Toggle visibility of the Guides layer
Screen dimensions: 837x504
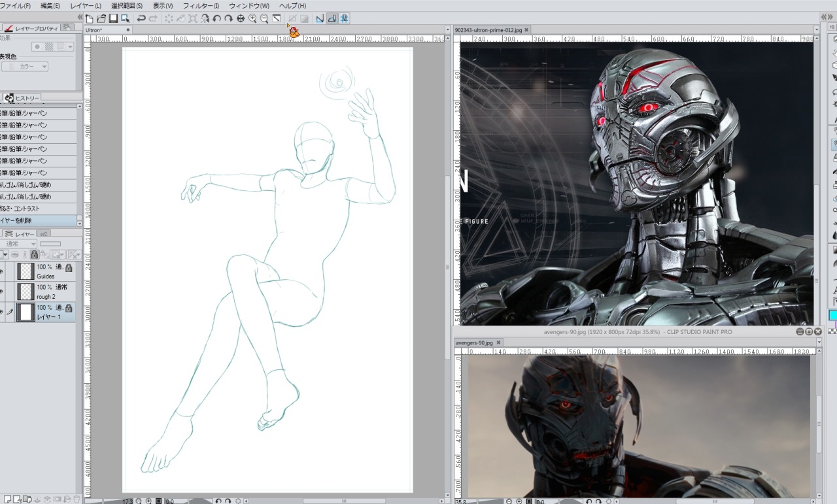(1, 271)
